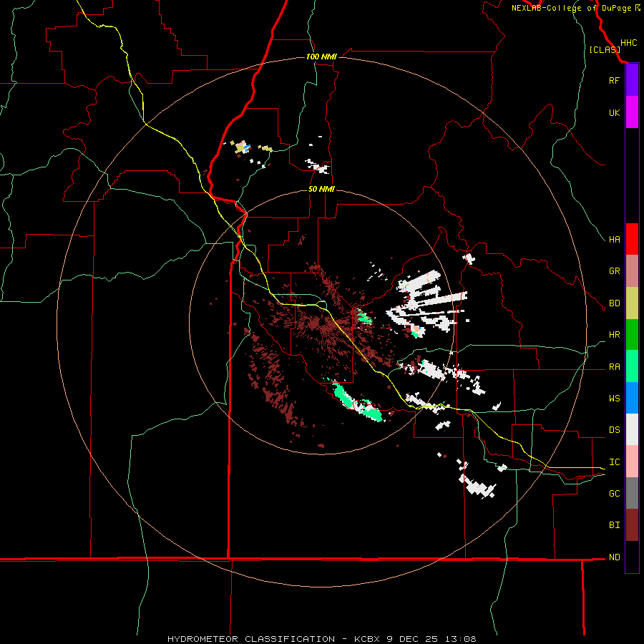Pick the HR dark green legend swatch
644x644 pixels.
point(632,335)
